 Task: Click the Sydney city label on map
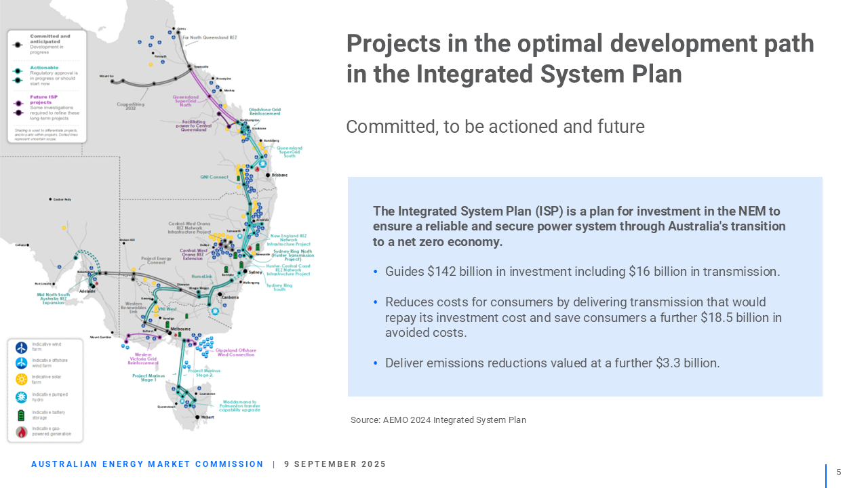point(255,271)
